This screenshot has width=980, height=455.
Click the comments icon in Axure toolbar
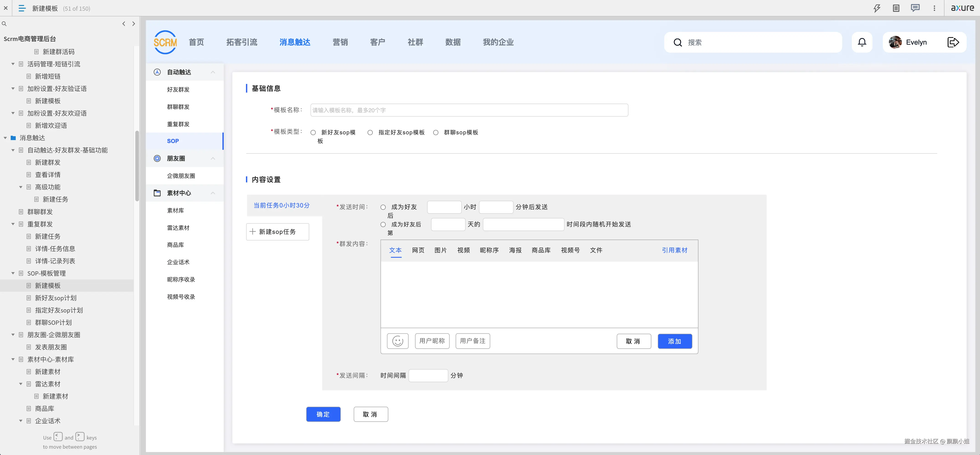(915, 8)
